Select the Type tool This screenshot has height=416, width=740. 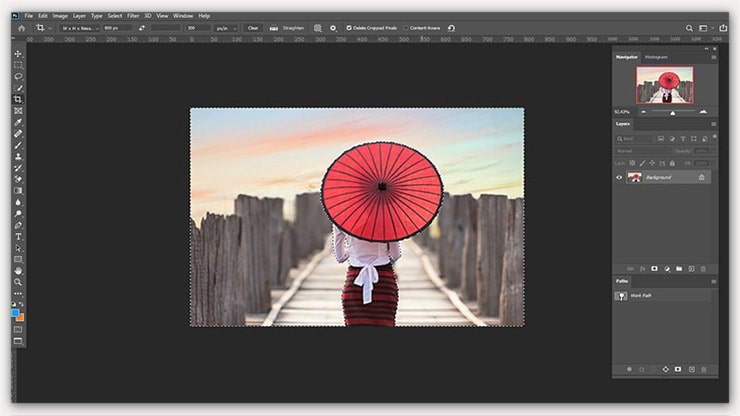tap(18, 237)
